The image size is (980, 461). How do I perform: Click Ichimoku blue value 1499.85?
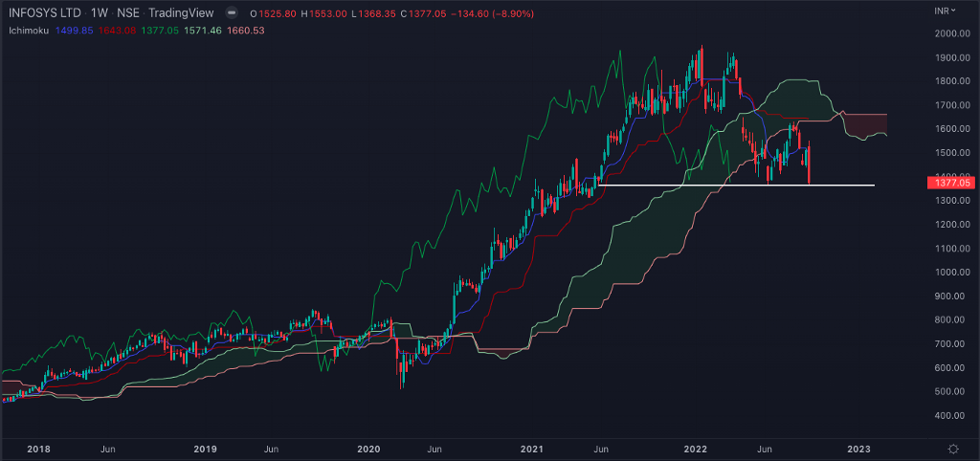click(x=74, y=30)
